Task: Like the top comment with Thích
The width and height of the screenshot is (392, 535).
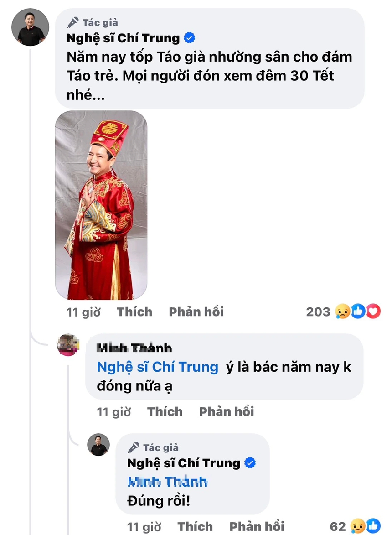Action: 134,312
